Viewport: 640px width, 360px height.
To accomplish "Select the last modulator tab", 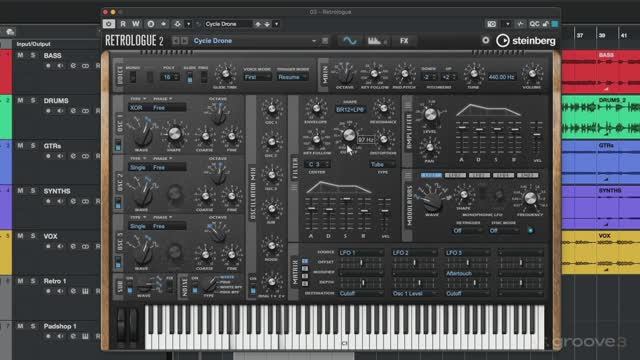I will coord(527,176).
